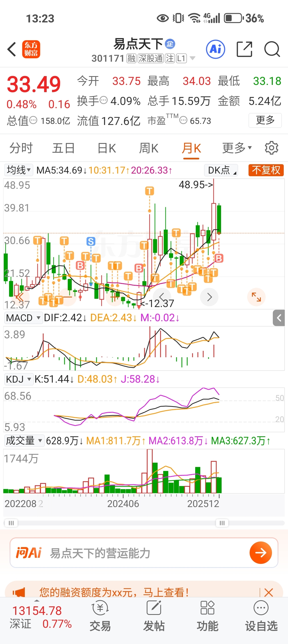
Task: Tap the current price 33.49
Action: (34, 84)
